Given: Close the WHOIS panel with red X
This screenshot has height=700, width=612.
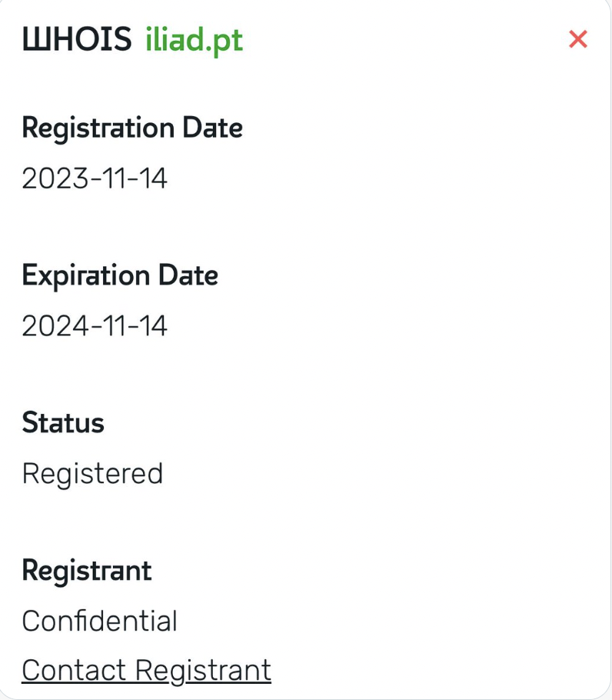Looking at the screenshot, I should [578, 39].
